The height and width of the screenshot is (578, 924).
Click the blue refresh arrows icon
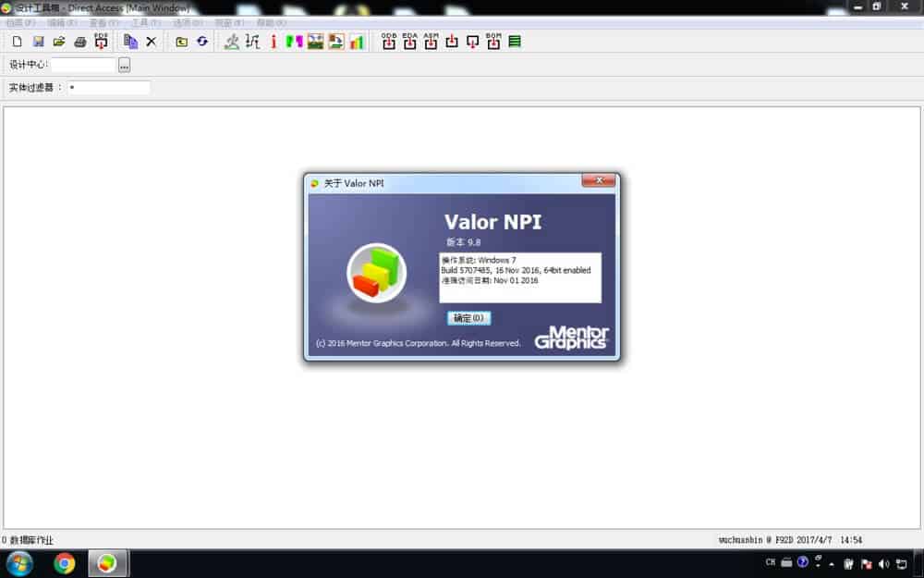[x=202, y=42]
